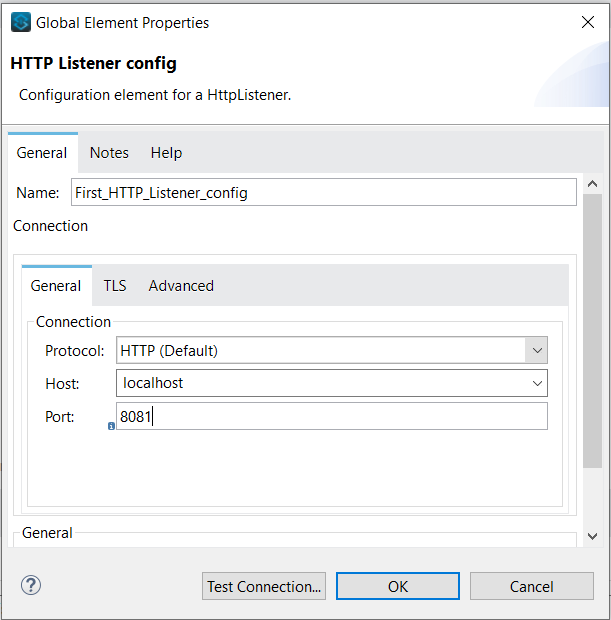
Task: Open the Host dropdown arrow
Action: point(537,383)
